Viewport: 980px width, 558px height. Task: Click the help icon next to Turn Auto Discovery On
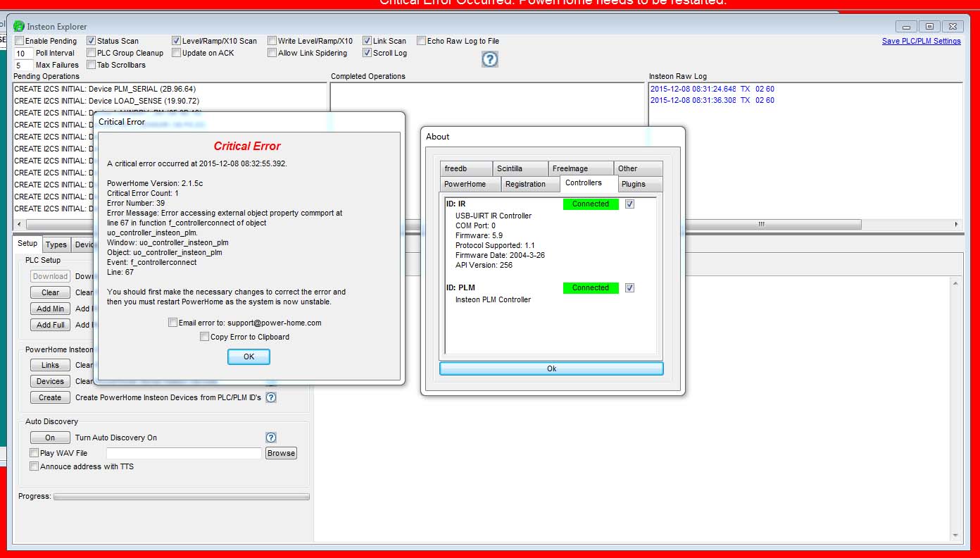[271, 438]
